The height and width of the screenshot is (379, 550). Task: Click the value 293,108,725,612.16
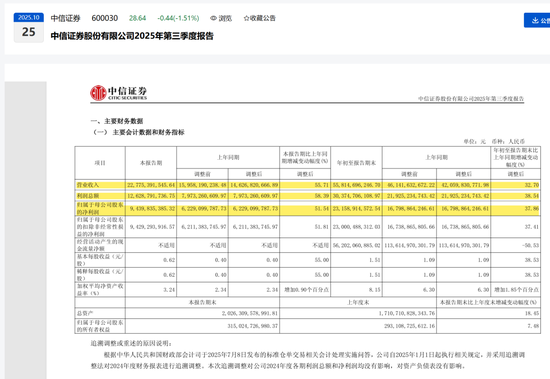pos(409,326)
